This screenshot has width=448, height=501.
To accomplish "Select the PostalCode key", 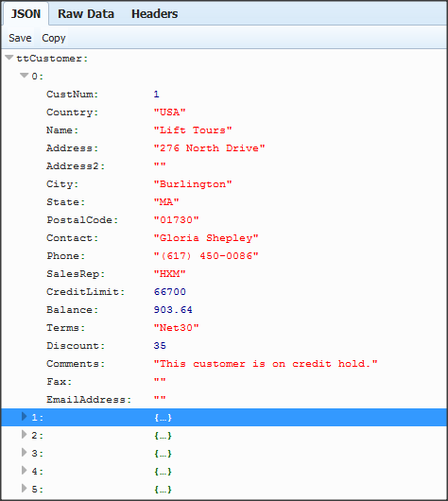I will (x=82, y=220).
